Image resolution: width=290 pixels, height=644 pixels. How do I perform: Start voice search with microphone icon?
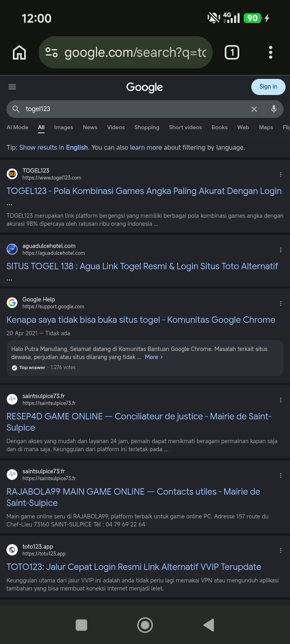pos(274,109)
